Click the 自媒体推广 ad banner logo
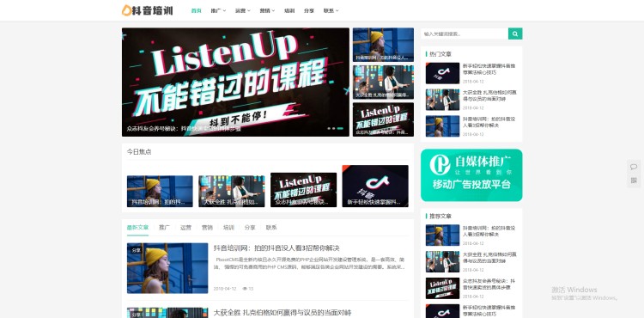 440,165
